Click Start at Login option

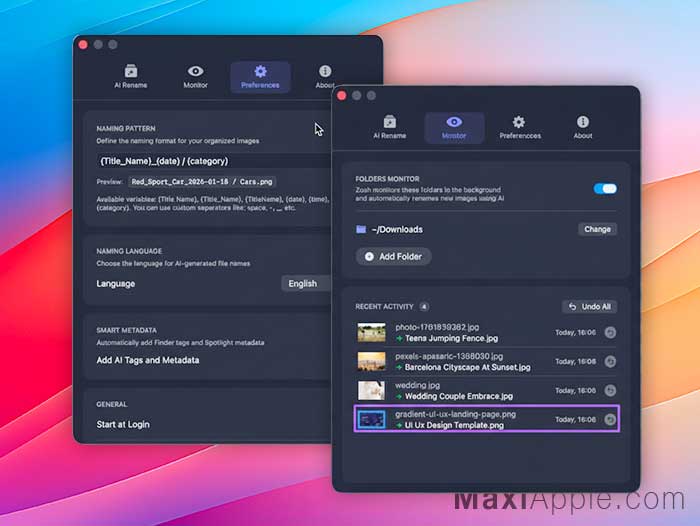coord(123,424)
